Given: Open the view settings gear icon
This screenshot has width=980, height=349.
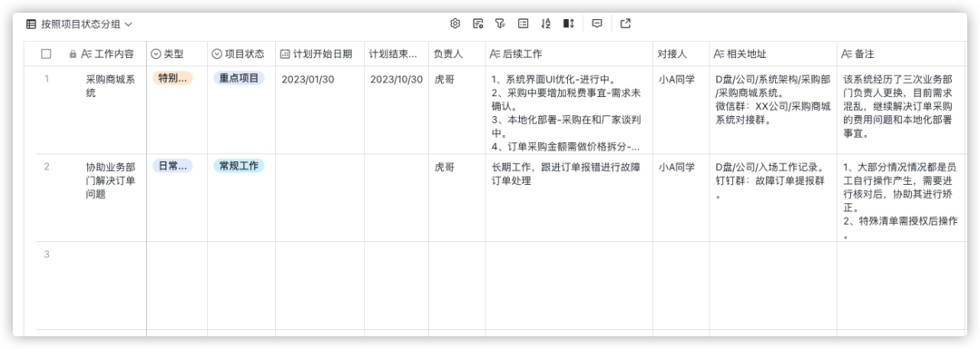Looking at the screenshot, I should (455, 24).
